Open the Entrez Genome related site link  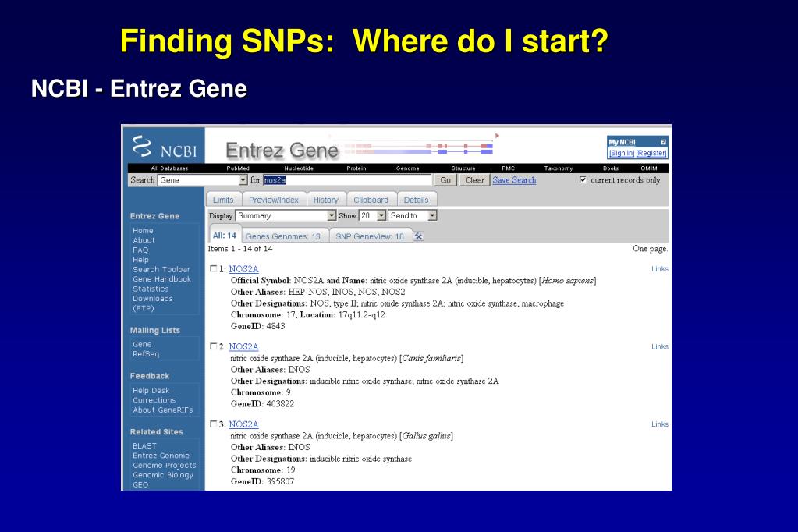point(161,456)
